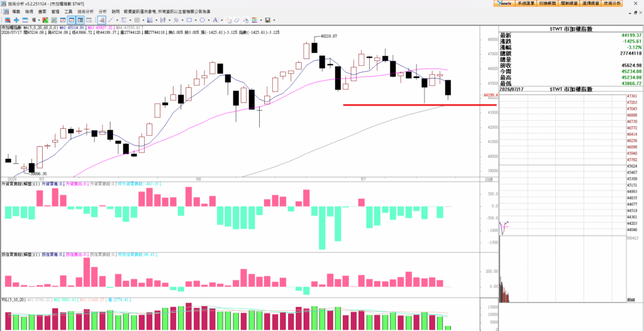Select the rectangle drawing tool
644x331 pixels.
tap(189, 20)
